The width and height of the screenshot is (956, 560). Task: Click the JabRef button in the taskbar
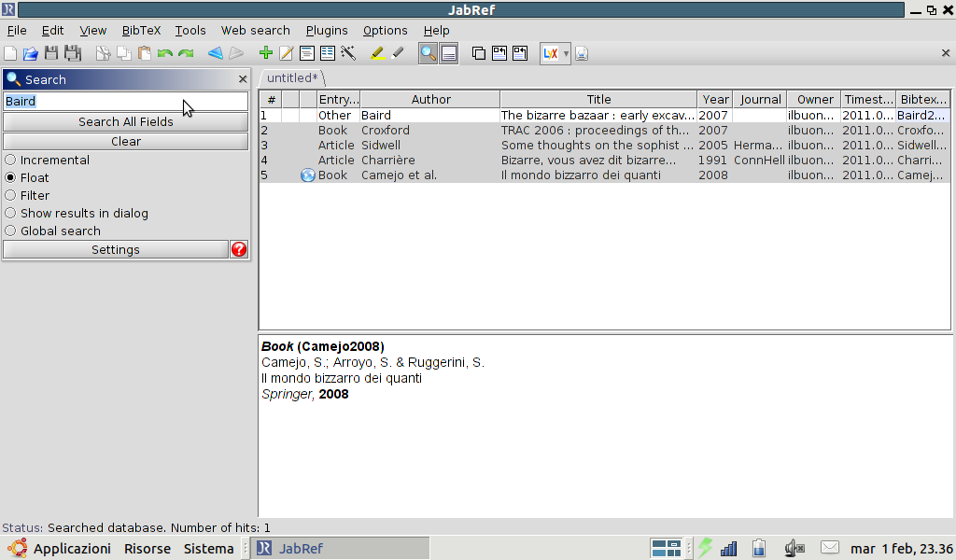(342, 549)
